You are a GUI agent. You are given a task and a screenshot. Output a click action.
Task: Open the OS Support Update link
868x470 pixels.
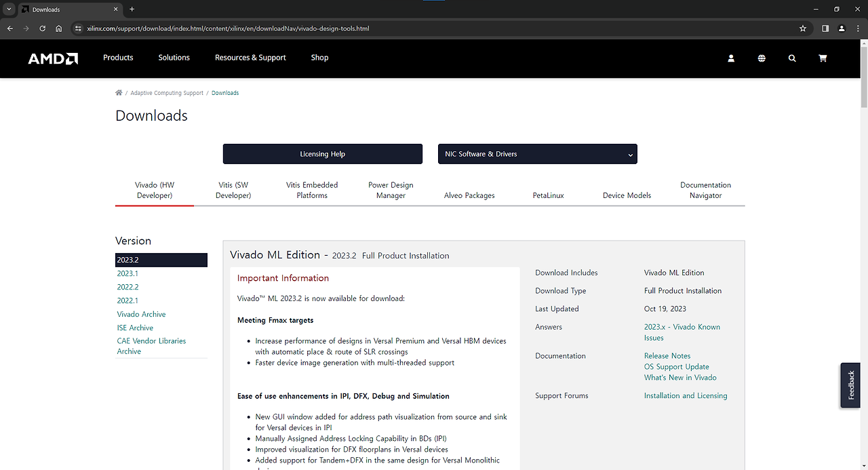click(677, 366)
